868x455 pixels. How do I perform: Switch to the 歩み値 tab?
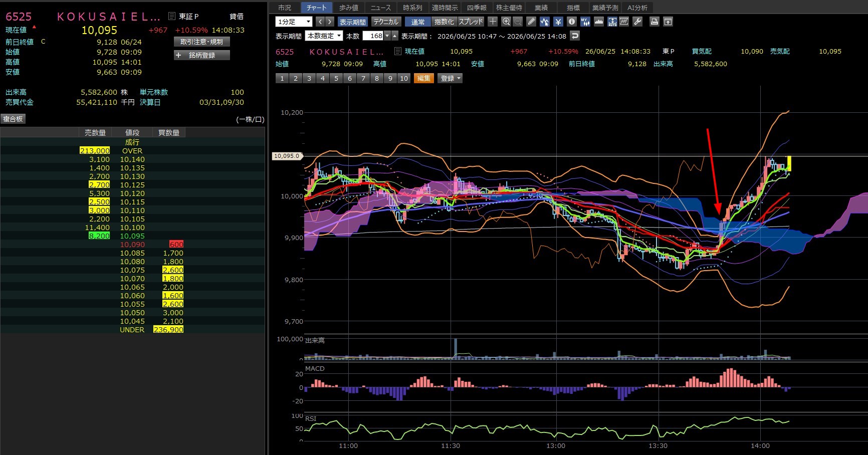(x=349, y=8)
